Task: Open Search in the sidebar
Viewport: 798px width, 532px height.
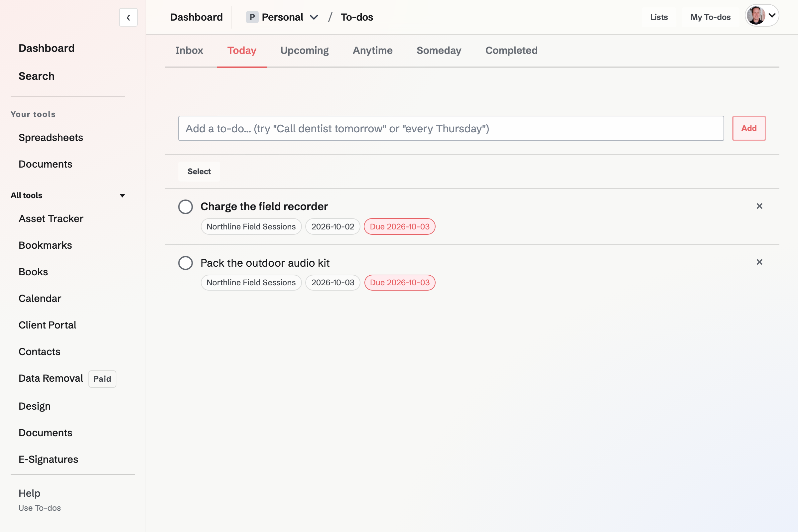Action: coord(37,76)
